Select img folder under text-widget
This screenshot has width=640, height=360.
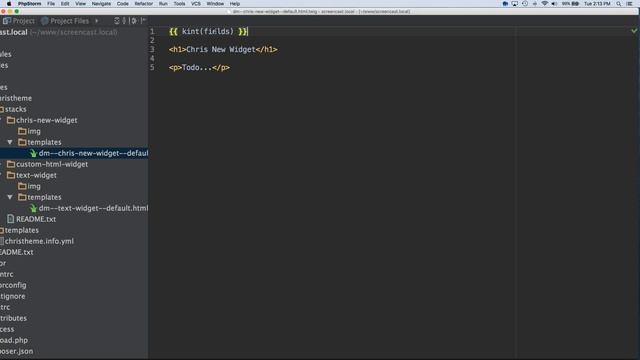pyautogui.click(x=34, y=187)
